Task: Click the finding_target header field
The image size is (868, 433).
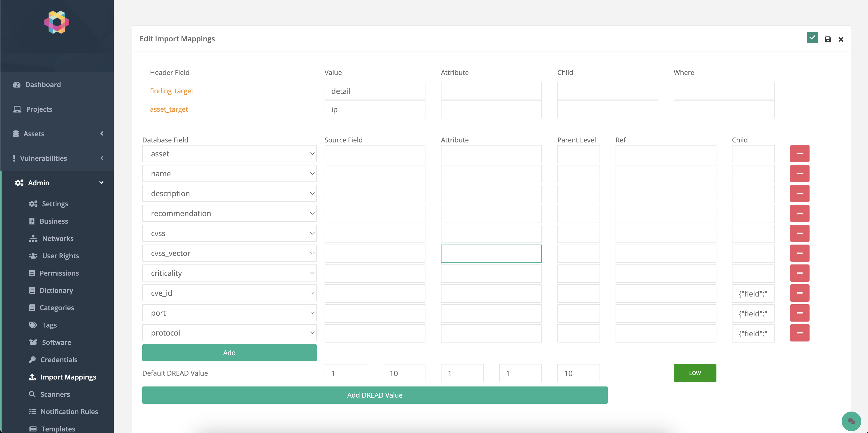Action: pos(171,91)
